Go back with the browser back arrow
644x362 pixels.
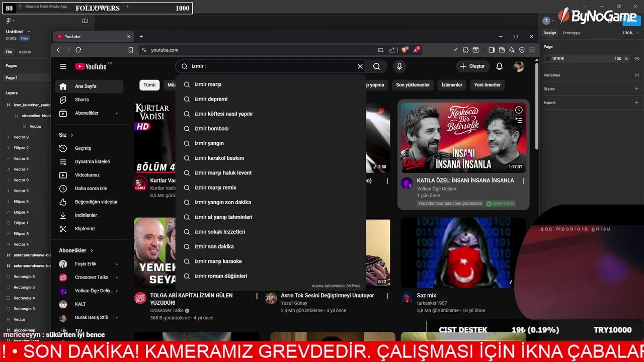point(58,50)
